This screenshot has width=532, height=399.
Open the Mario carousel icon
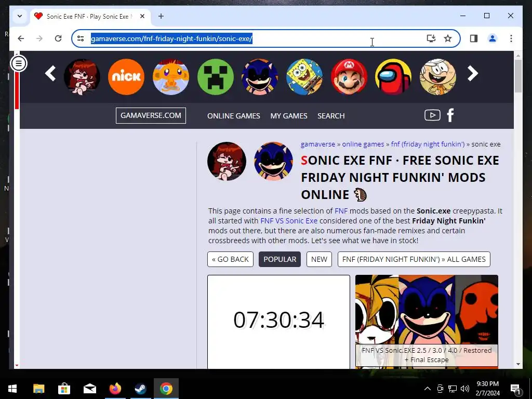349,77
